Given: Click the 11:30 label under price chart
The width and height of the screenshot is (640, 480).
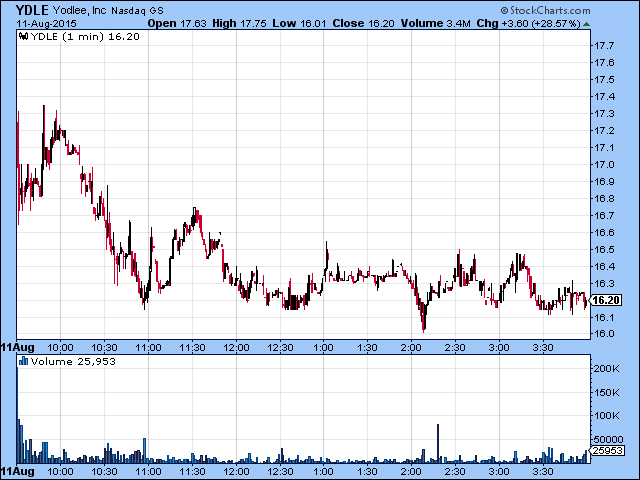Looking at the screenshot, I should click(192, 348).
